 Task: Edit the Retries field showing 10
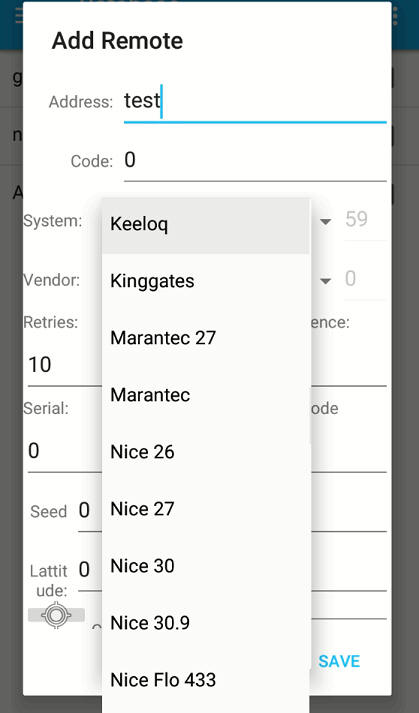click(x=65, y=365)
